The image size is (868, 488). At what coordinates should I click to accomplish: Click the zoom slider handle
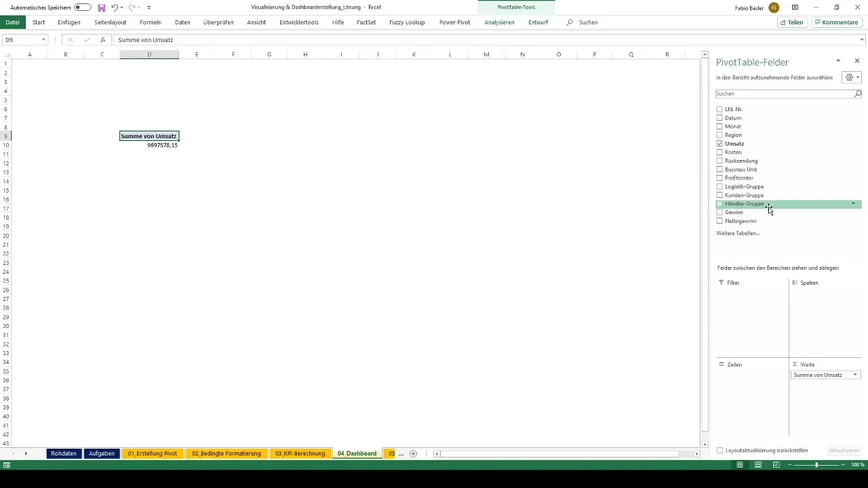pos(816,465)
